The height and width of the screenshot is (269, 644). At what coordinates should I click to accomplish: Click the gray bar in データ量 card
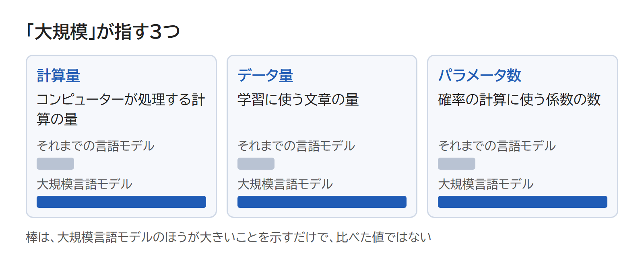click(256, 164)
